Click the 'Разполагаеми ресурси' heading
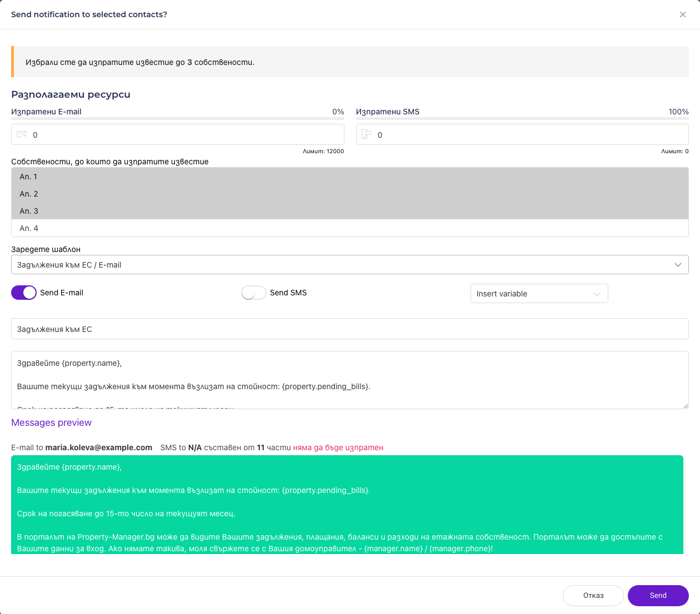Image resolution: width=700 pixels, height=614 pixels. point(71,94)
